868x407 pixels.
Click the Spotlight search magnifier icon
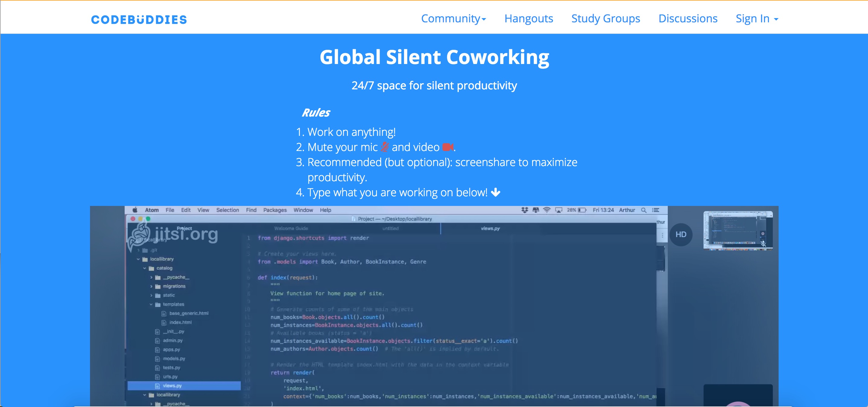(x=644, y=210)
